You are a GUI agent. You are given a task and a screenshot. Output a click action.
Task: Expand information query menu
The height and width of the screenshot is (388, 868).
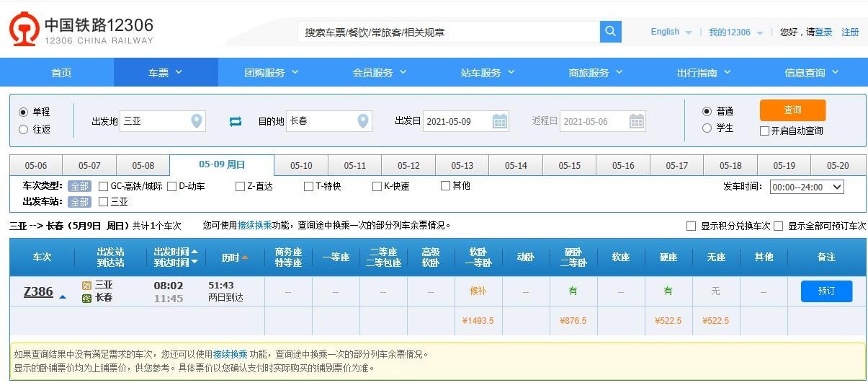pos(812,72)
